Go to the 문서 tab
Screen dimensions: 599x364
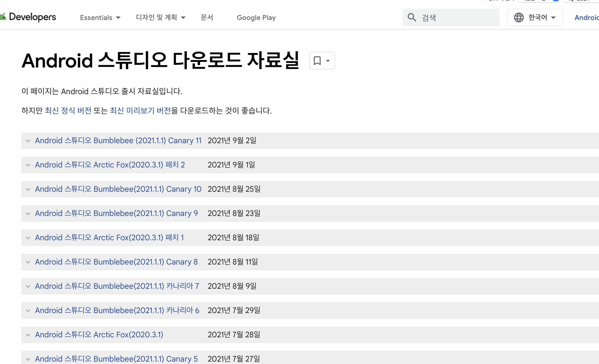[207, 17]
